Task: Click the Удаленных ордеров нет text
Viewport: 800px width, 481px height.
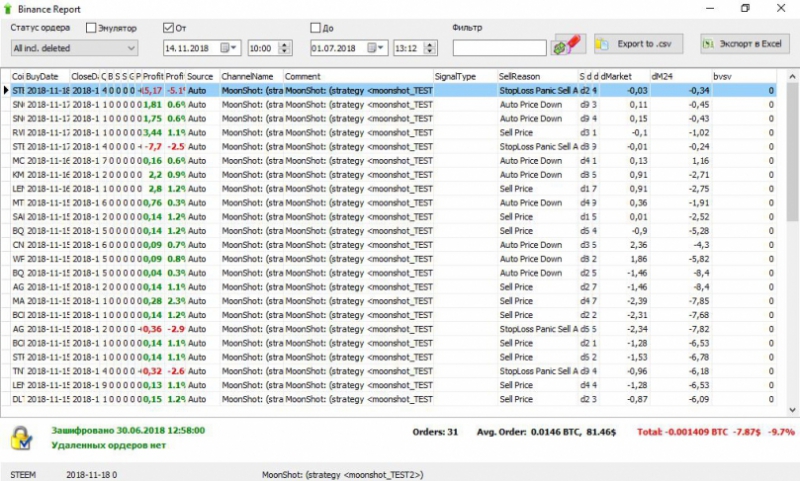Action: [109, 445]
